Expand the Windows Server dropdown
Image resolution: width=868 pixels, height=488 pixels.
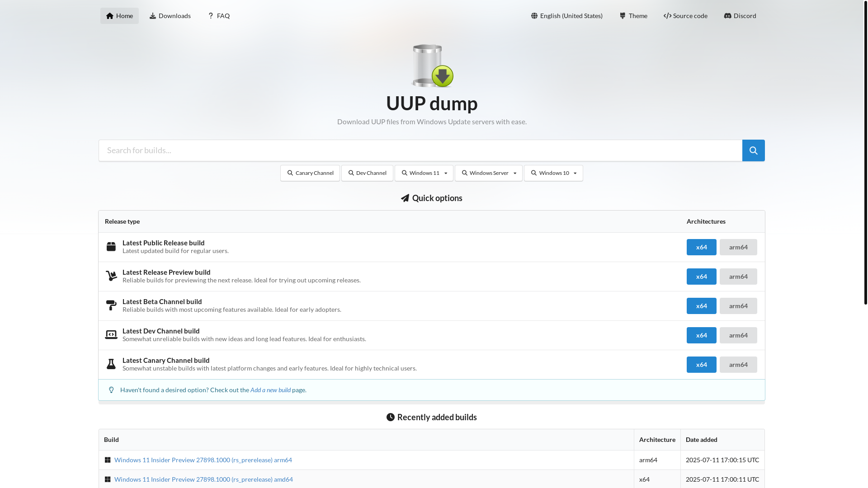click(489, 173)
